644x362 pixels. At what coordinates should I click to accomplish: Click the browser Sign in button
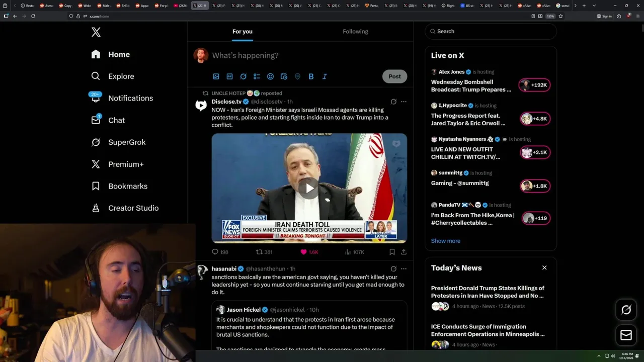[604, 16]
